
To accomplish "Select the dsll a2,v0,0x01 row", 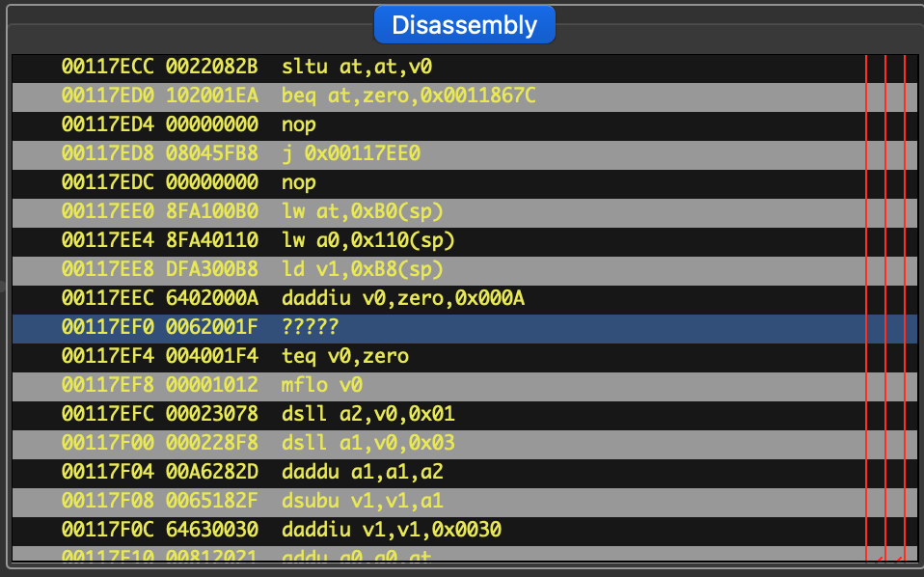I will tap(367, 414).
